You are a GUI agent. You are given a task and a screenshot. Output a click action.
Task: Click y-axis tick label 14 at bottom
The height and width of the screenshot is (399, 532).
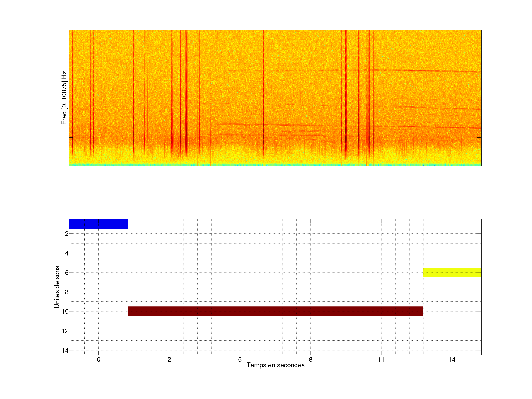pos(65,350)
